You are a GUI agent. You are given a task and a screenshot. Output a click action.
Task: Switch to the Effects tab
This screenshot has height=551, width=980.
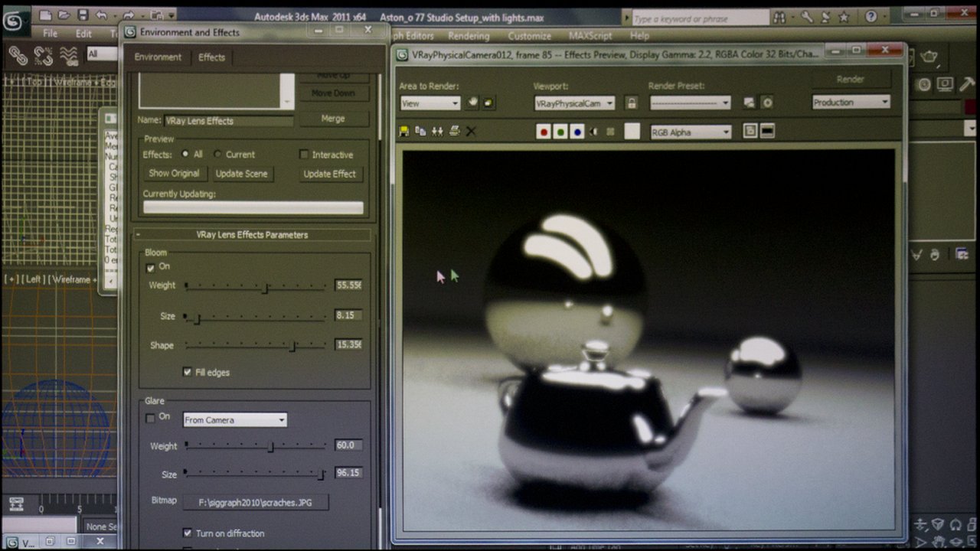(x=211, y=57)
